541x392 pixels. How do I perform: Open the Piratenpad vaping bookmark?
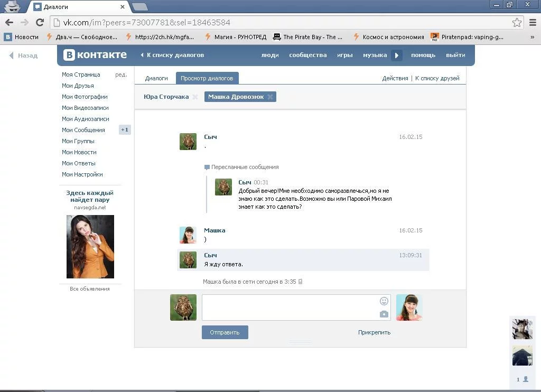pos(467,37)
